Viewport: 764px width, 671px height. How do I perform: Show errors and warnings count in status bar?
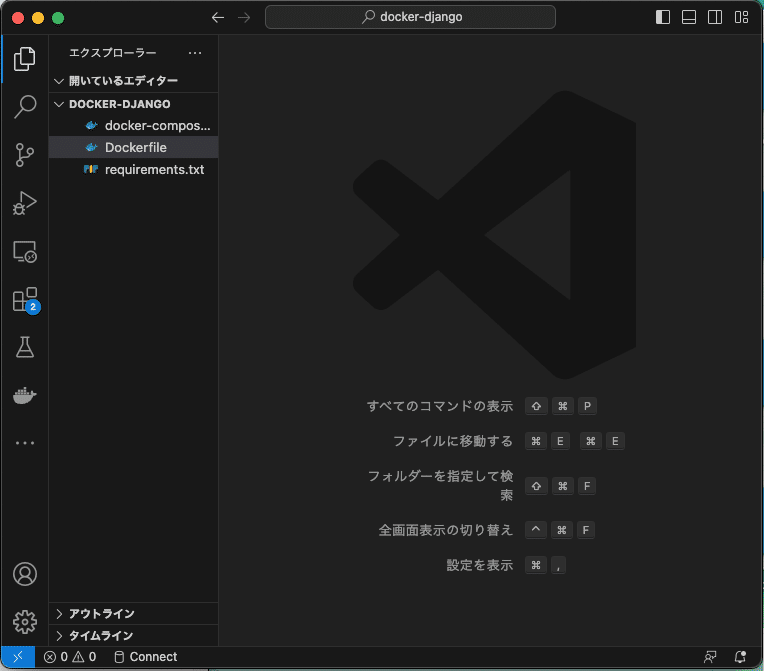(70, 657)
